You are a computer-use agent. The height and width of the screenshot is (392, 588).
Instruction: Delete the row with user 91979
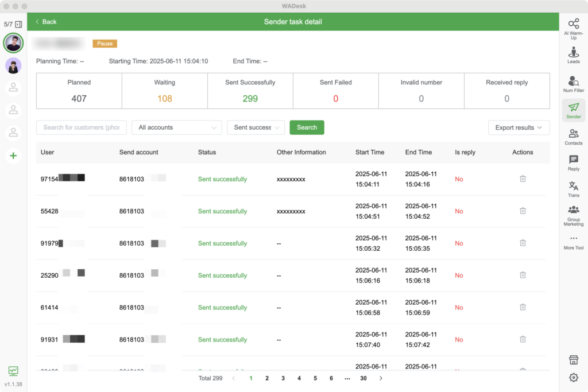tap(523, 243)
